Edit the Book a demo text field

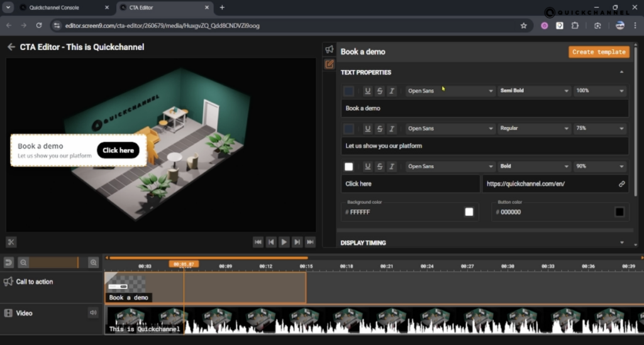[485, 108]
